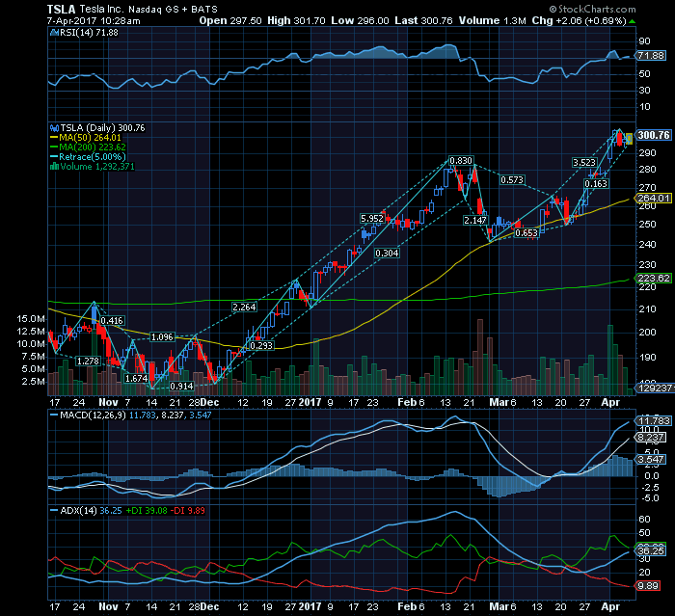Click the 264.01 yellow MA price tag
The image size is (675, 616).
(654, 198)
